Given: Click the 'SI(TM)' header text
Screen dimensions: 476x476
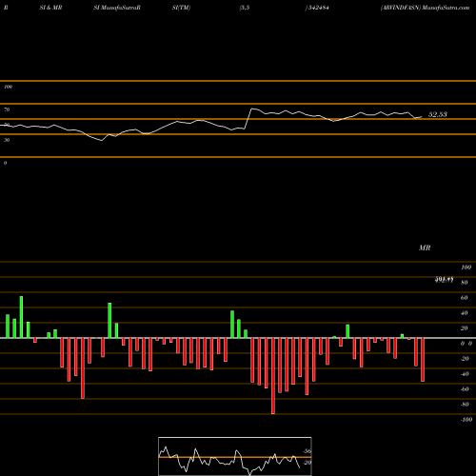Looking at the screenshot, I should (x=181, y=8).
